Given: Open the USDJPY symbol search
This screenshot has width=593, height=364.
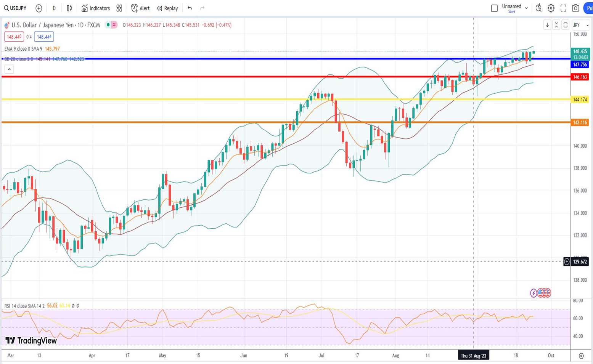Looking at the screenshot, I should click(x=15, y=8).
